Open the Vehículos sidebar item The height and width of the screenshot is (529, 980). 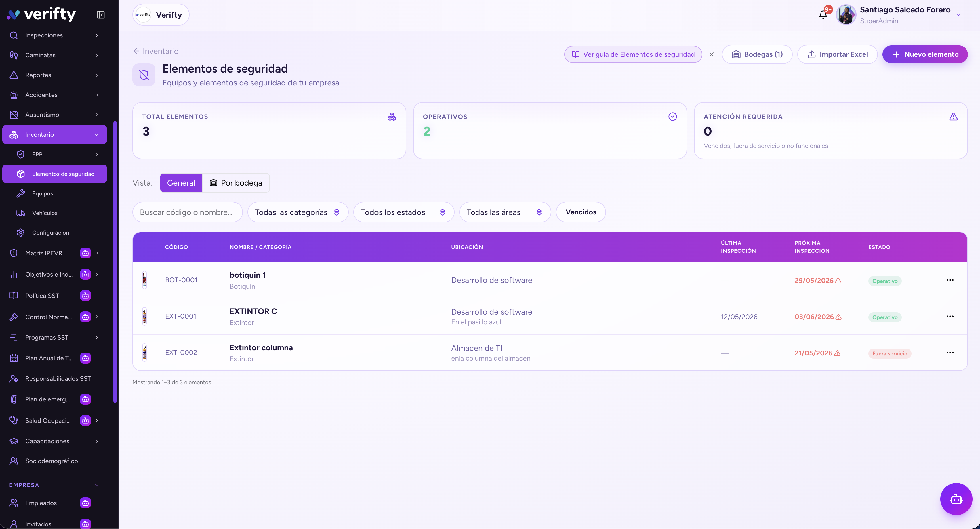[55, 213]
